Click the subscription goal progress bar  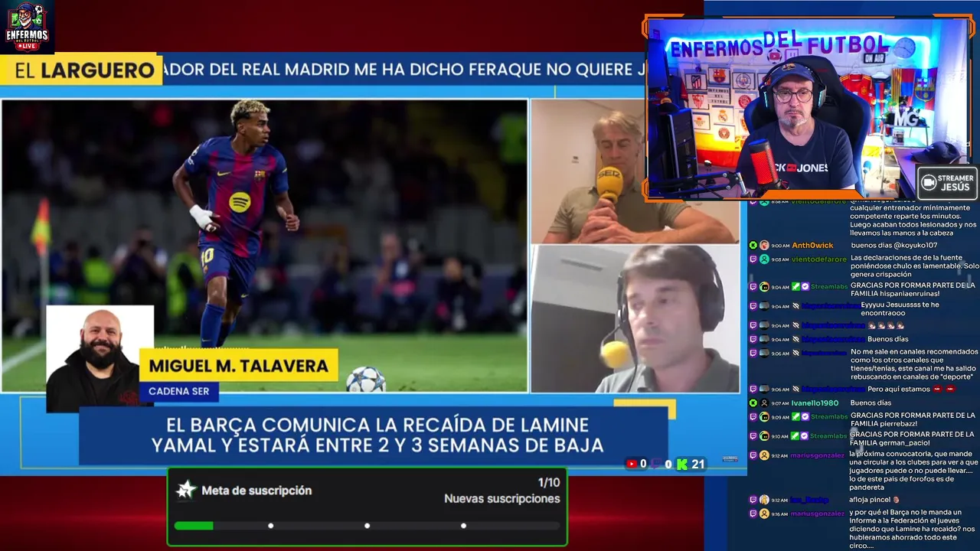pos(367,526)
